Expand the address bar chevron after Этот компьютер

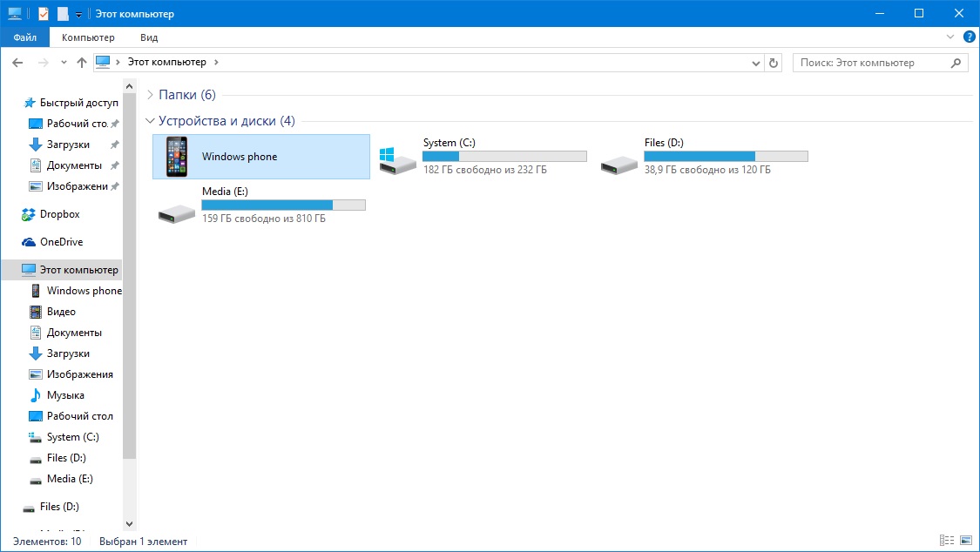tap(216, 62)
